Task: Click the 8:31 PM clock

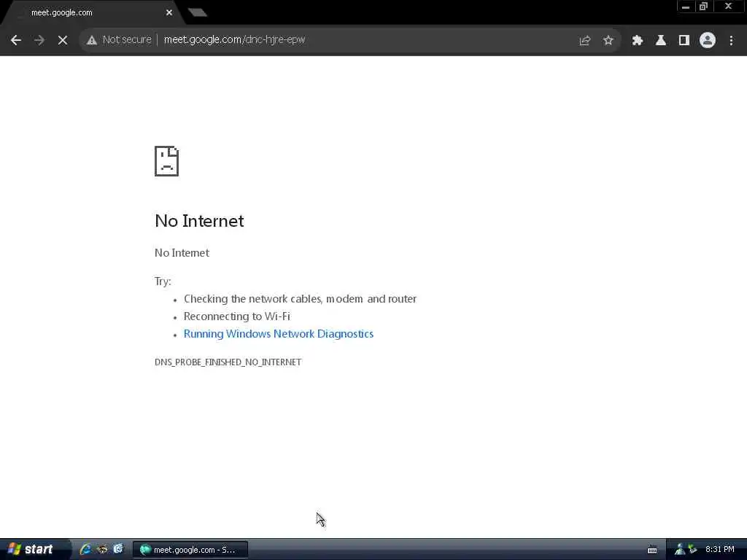Action: [720, 550]
